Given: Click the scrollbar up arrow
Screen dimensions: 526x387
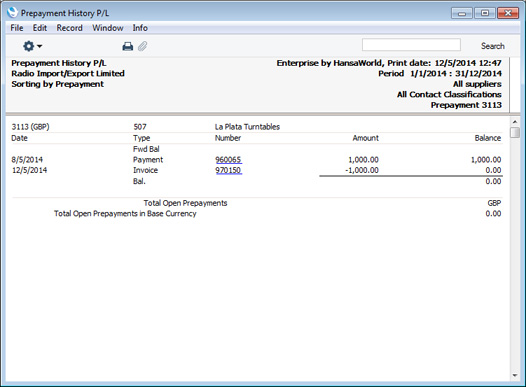Looking at the screenshot, I should pos(515,121).
